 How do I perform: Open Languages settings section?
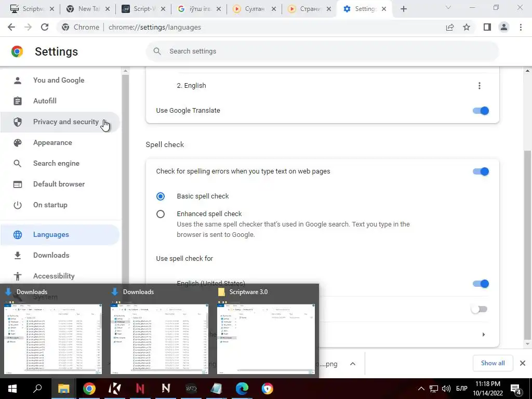(60, 234)
